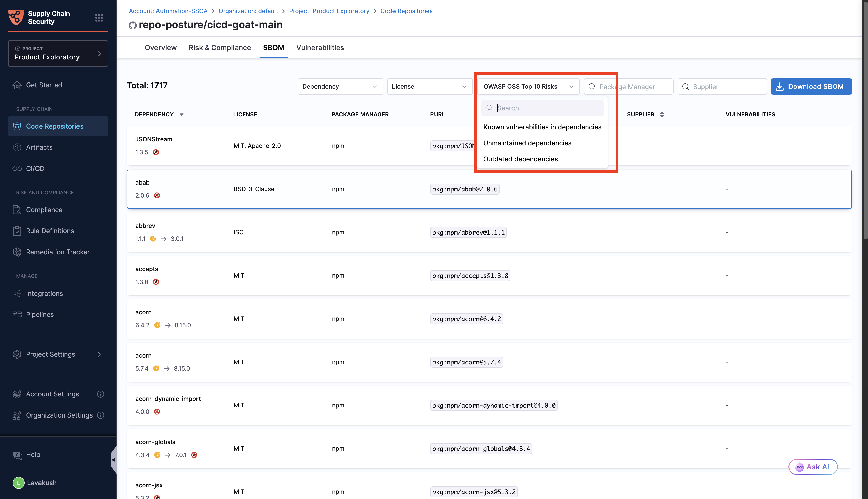Open the Dependency filter dropdown

340,86
